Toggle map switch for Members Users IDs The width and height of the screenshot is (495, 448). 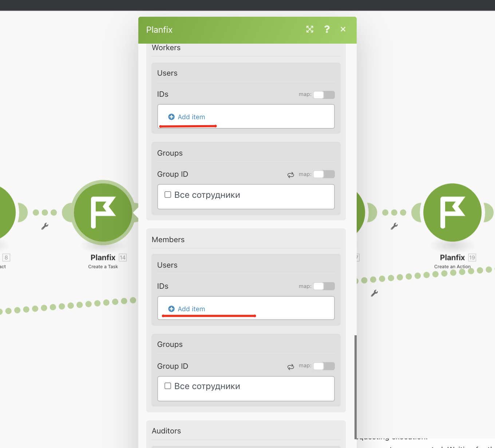click(324, 286)
